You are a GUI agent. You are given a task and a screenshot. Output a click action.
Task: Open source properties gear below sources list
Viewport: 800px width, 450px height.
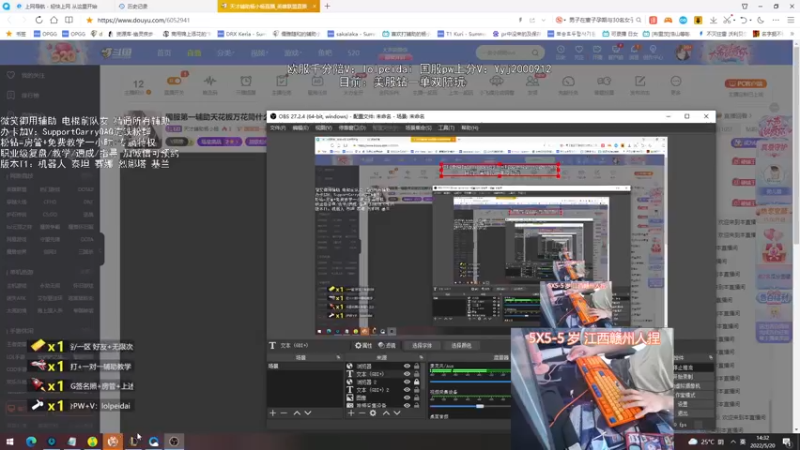coord(373,413)
